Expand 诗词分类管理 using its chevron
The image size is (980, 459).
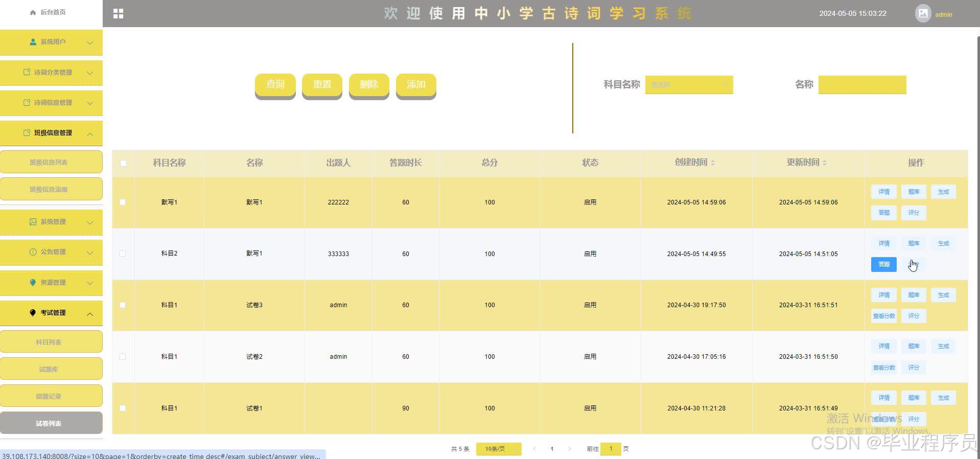point(90,73)
